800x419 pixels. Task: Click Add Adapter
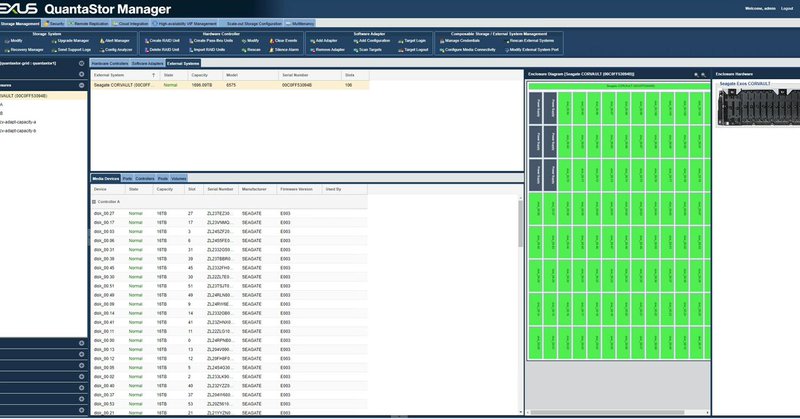323,41
